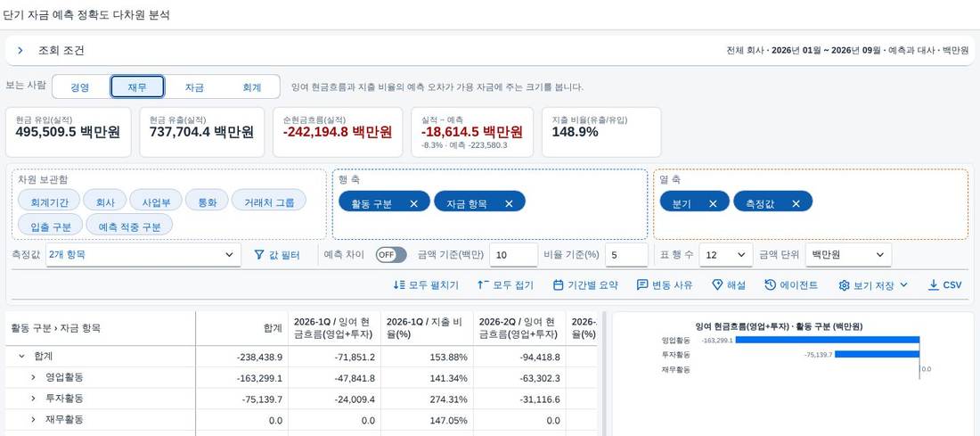
Task: Open 해설 diamond icon button
Action: point(717,284)
